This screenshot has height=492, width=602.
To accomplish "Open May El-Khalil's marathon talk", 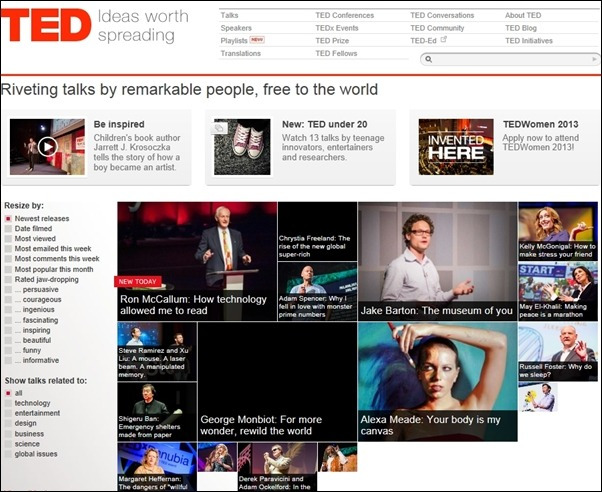I will pyautogui.click(x=557, y=291).
